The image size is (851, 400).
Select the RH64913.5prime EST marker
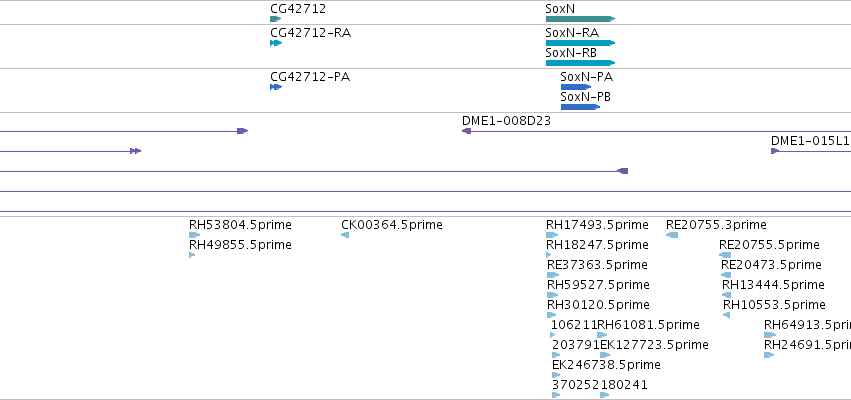770,335
